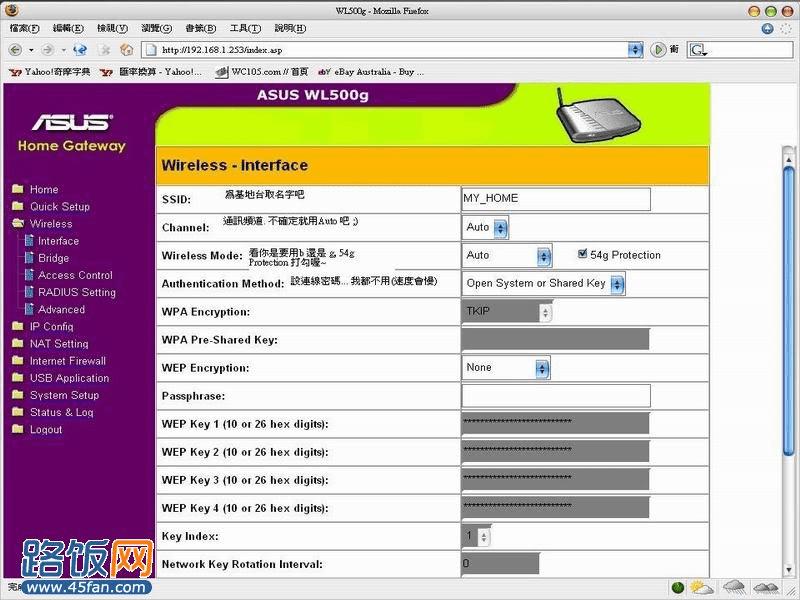Screen dimensions: 800x600
Task: Open the WPA Encryption TKIP dropdown
Action: pyautogui.click(x=507, y=312)
